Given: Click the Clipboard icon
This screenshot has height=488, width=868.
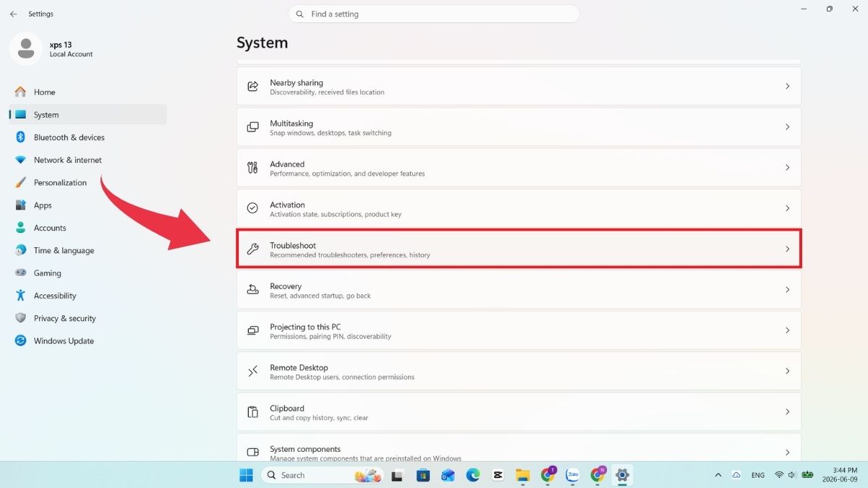Looking at the screenshot, I should point(252,412).
